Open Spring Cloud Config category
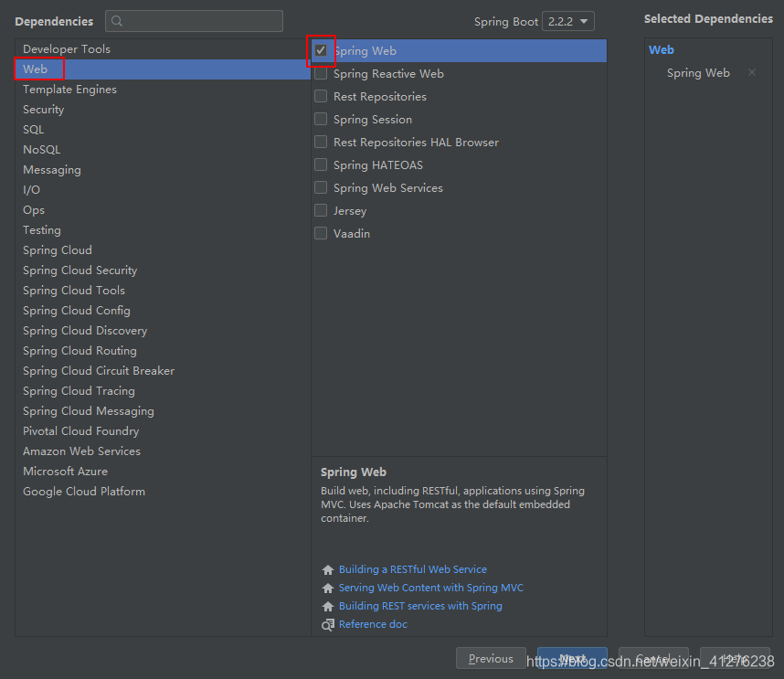Screen dimensions: 784x679 pos(163,311)
